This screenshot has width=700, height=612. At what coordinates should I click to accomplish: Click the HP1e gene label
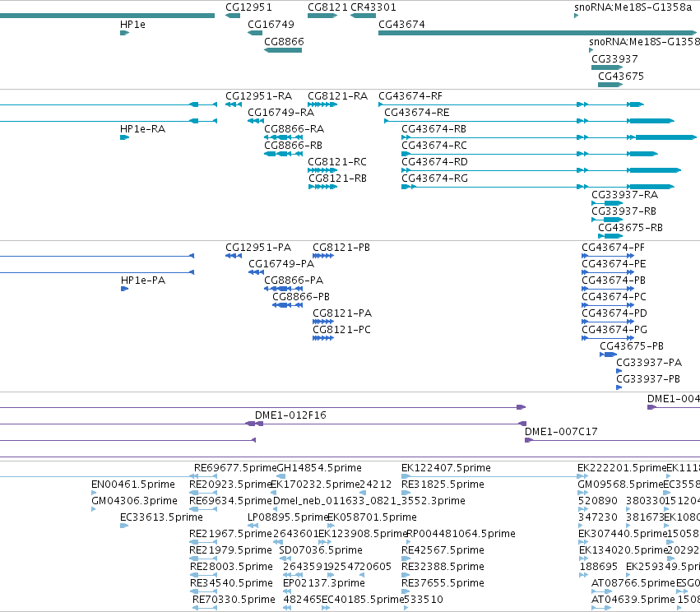[x=132, y=25]
